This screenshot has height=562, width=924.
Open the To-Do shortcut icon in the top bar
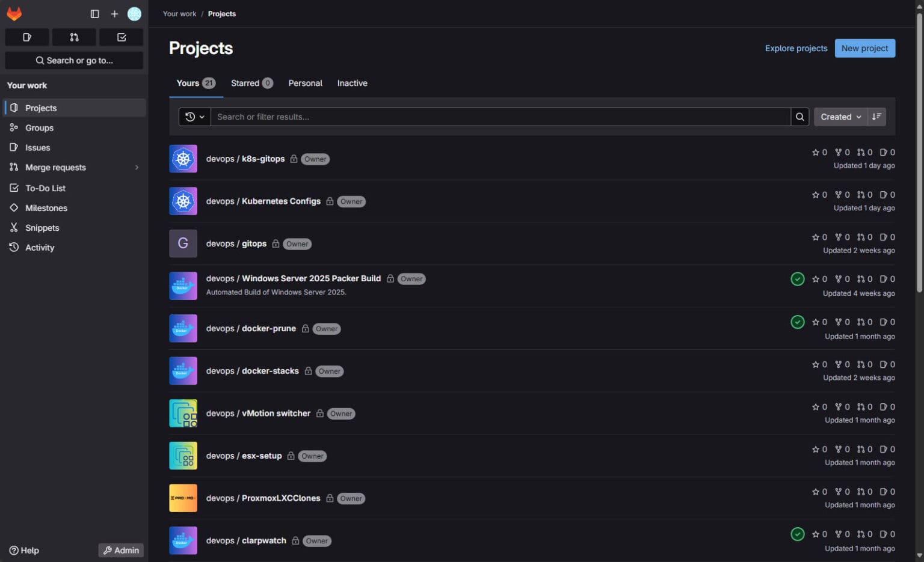coord(120,37)
